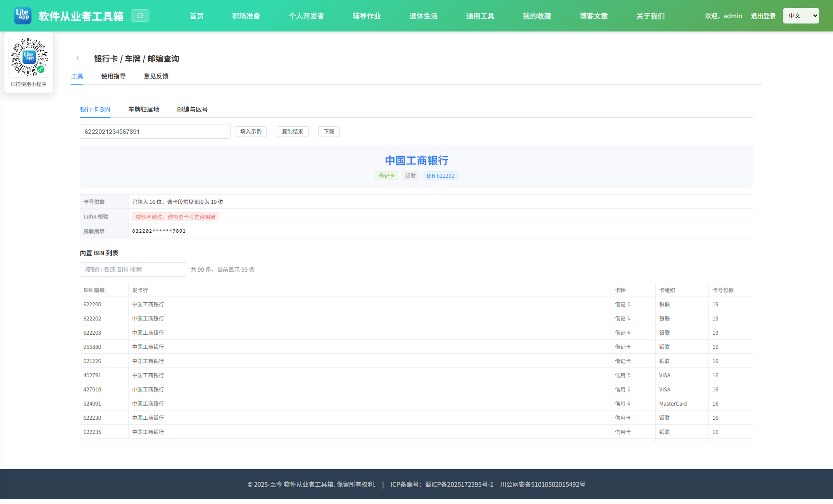Click VISA in the 402791 row
This screenshot has height=504, width=833.
[665, 375]
